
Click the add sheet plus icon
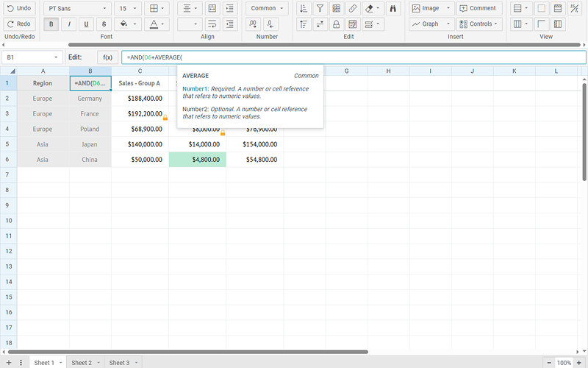click(9, 362)
